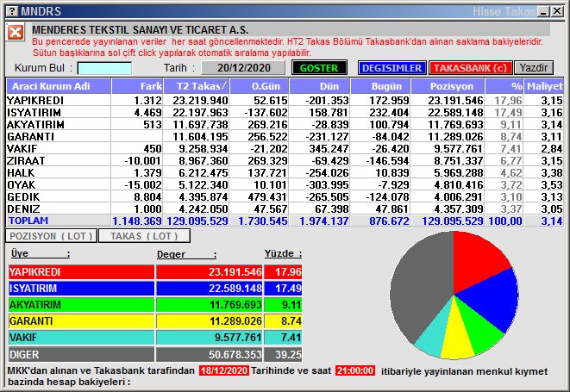
Task: Click the green AKYATIRIM legend bar
Action: (x=81, y=305)
